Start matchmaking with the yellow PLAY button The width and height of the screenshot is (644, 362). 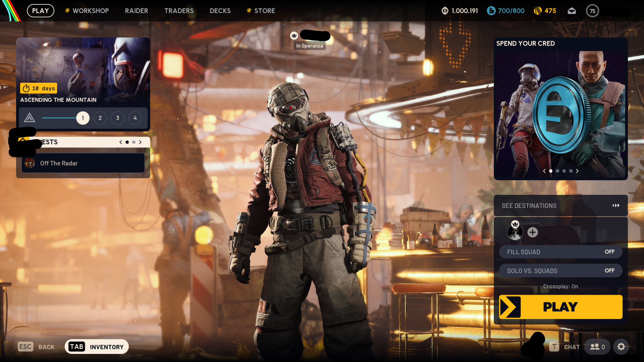[x=560, y=307]
